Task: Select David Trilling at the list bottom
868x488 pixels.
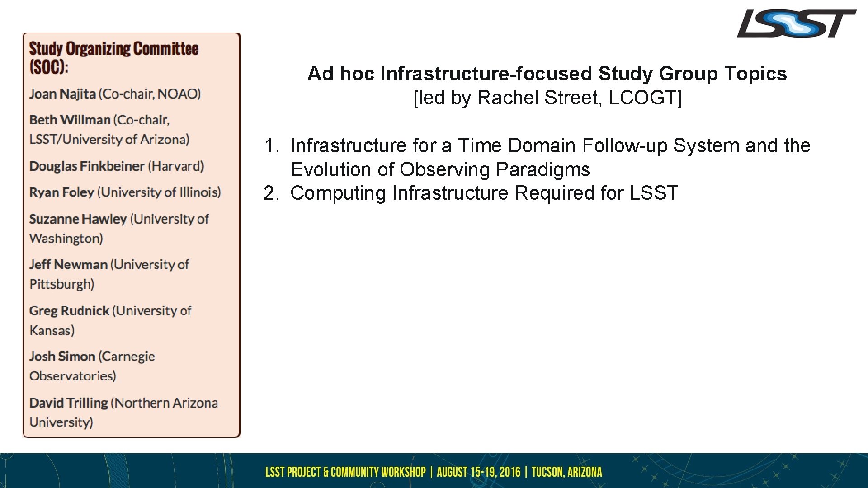Action: (68, 403)
